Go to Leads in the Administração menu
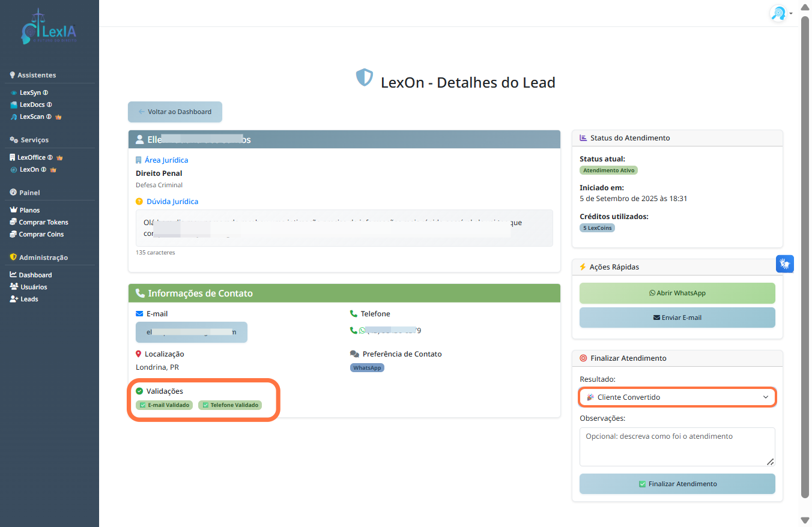Image resolution: width=812 pixels, height=527 pixels. coord(29,299)
